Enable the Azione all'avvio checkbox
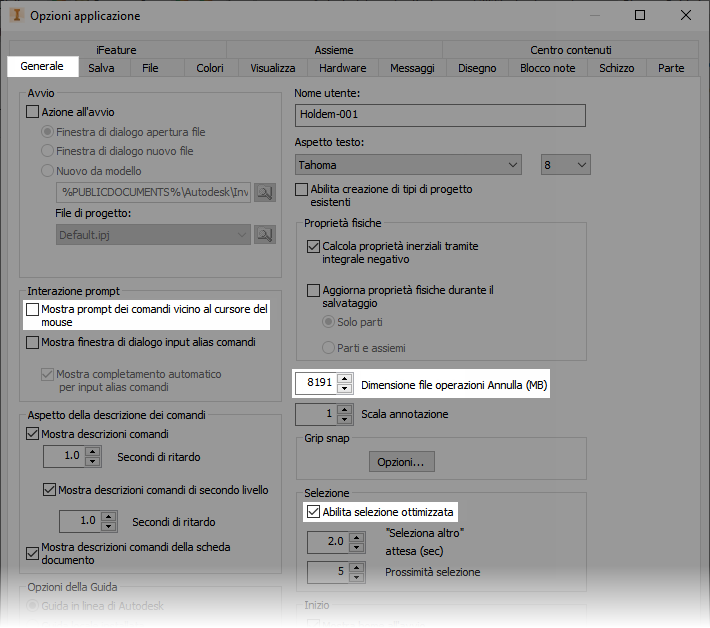This screenshot has height=628, width=710. pos(32,112)
